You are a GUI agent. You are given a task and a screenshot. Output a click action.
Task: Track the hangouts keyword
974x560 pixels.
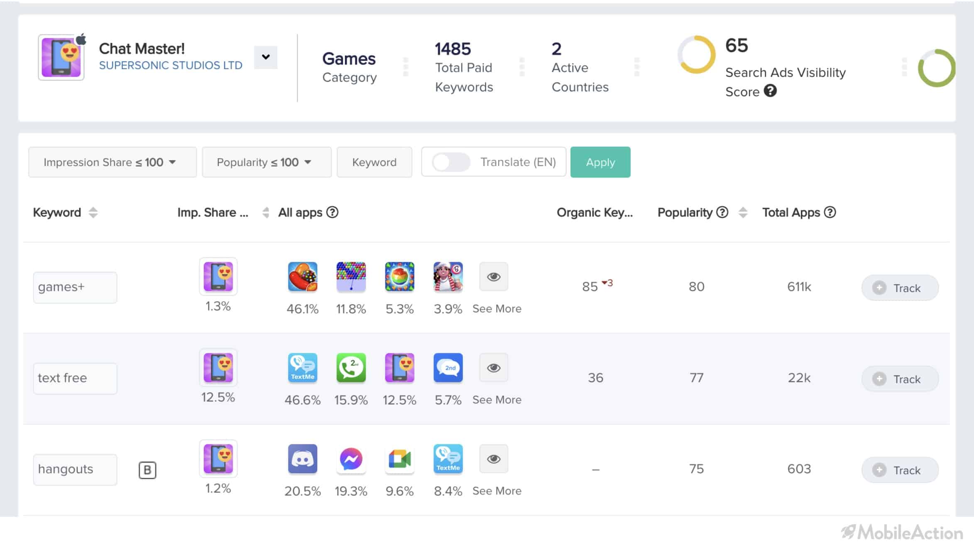pyautogui.click(x=900, y=470)
